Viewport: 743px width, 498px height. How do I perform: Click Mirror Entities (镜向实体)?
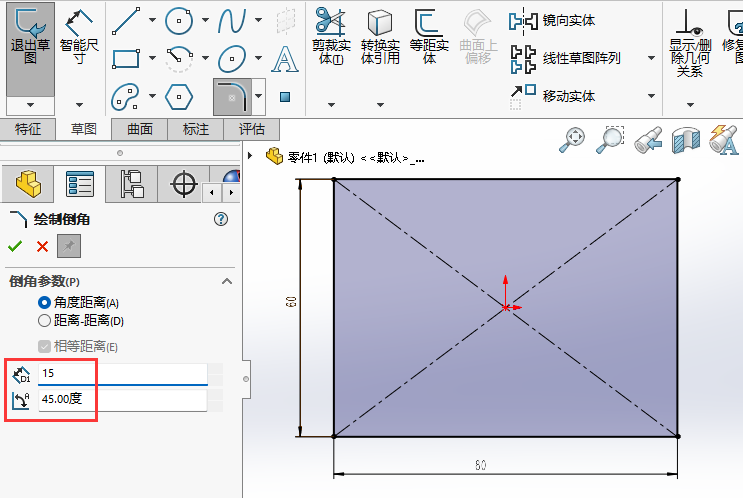[x=552, y=21]
